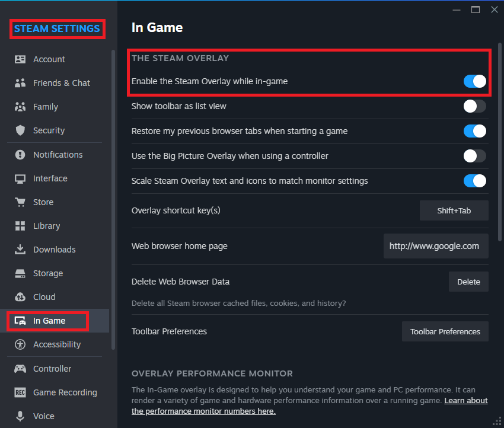Open the Interface settings page
This screenshot has width=504, height=428.
click(55, 178)
